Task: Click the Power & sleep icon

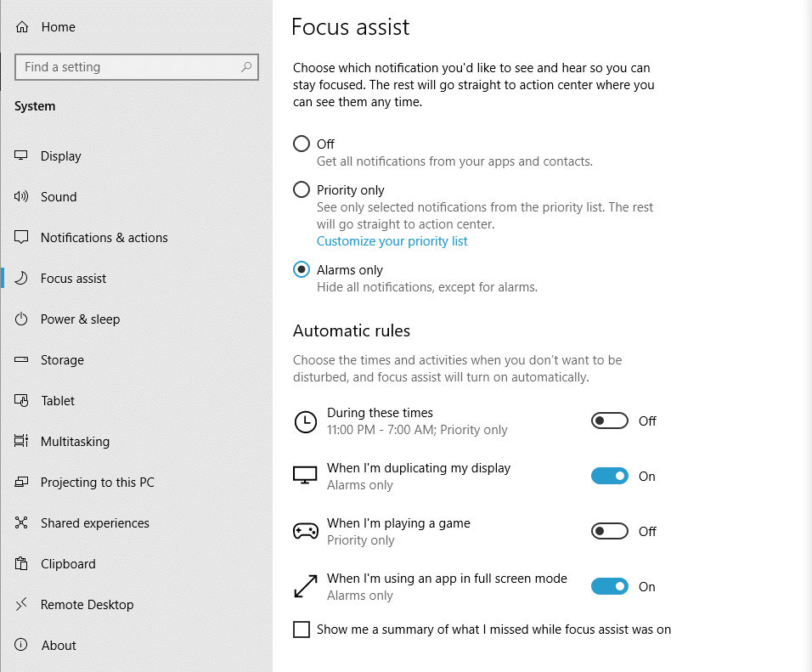Action: (x=22, y=319)
